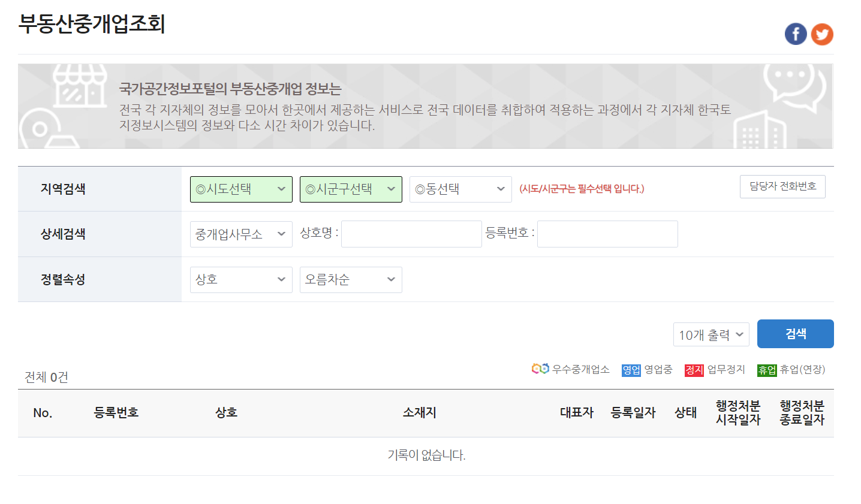The height and width of the screenshot is (504, 861).
Task: Click the 등록번호 column header
Action: pyautogui.click(x=116, y=412)
